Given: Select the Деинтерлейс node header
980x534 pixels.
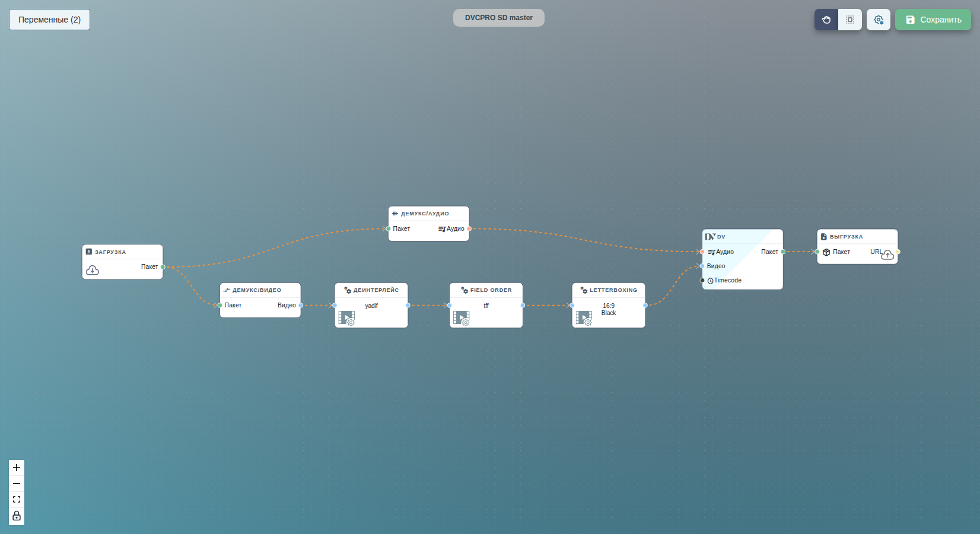Looking at the screenshot, I should coord(371,290).
